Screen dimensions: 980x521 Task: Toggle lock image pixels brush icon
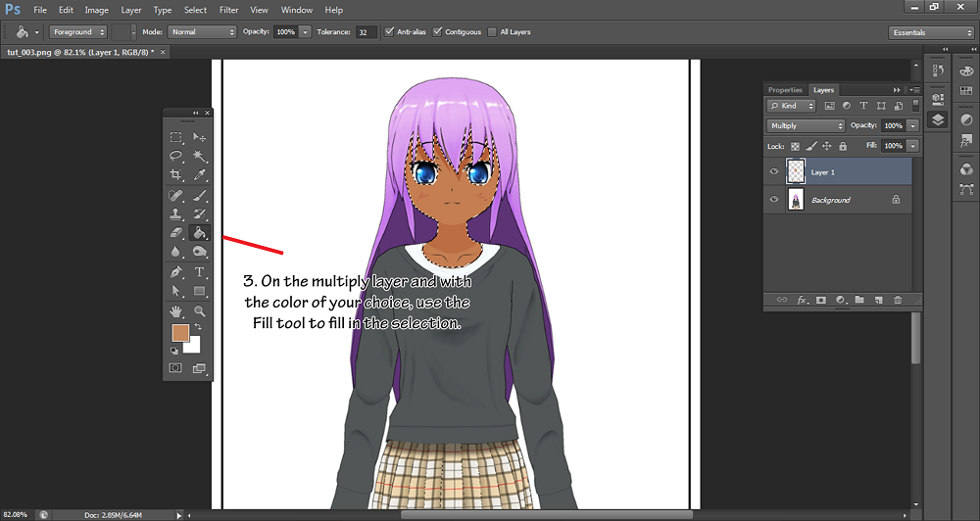click(x=810, y=146)
